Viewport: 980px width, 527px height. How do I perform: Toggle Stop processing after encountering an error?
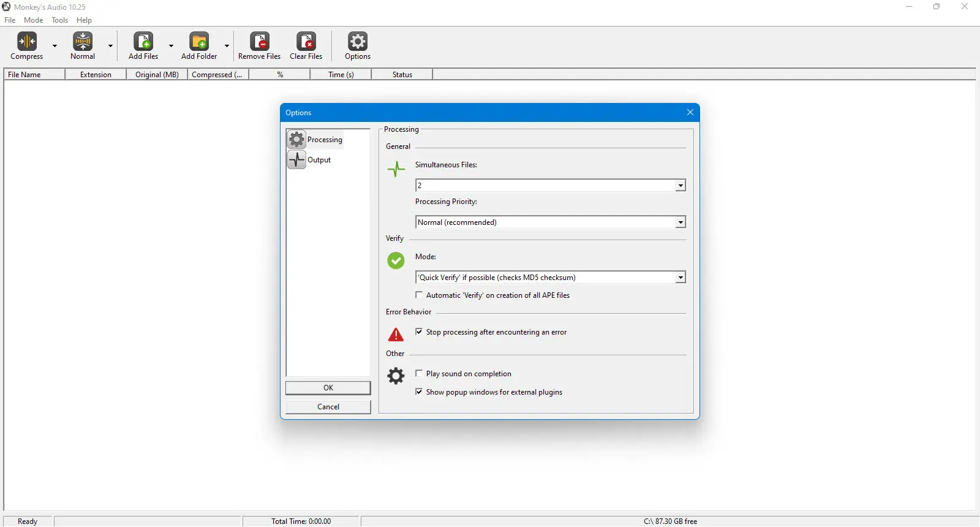419,332
